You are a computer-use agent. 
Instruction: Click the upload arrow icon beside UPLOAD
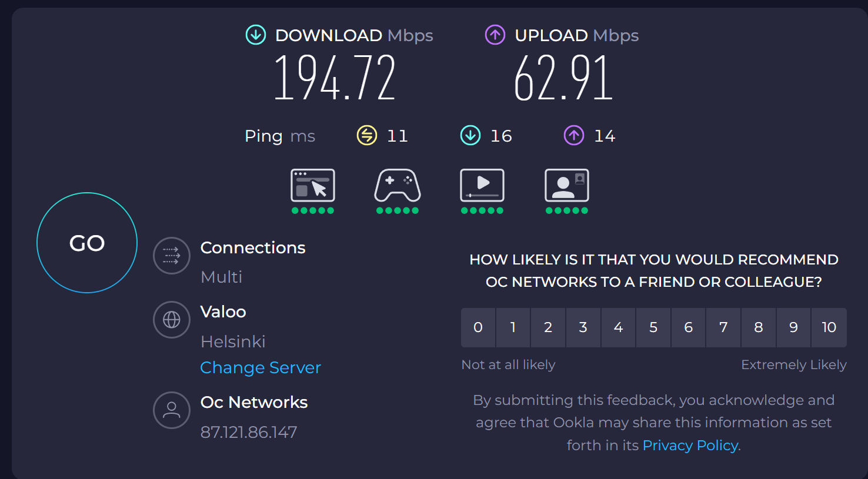click(495, 35)
